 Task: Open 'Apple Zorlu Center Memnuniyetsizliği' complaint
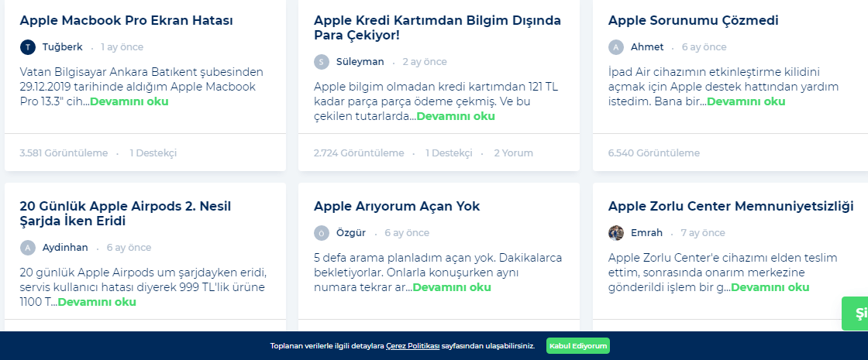click(732, 206)
